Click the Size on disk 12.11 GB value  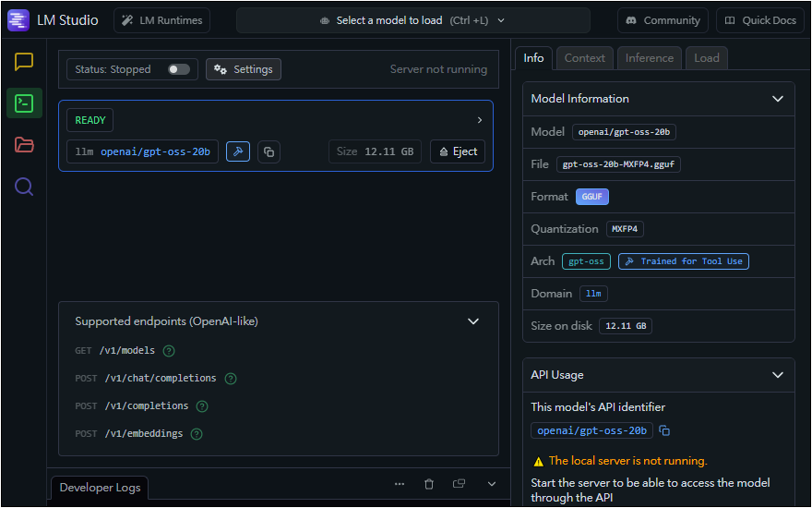[x=626, y=326]
